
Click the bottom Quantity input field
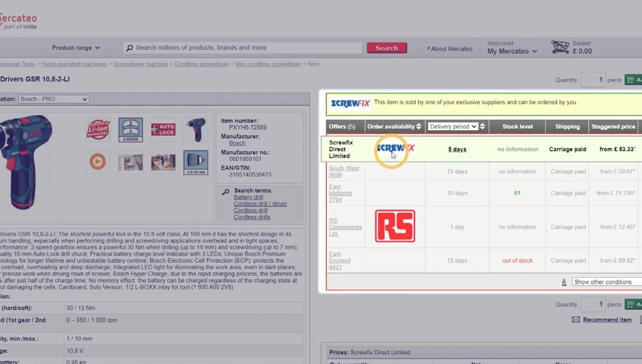tap(593, 304)
